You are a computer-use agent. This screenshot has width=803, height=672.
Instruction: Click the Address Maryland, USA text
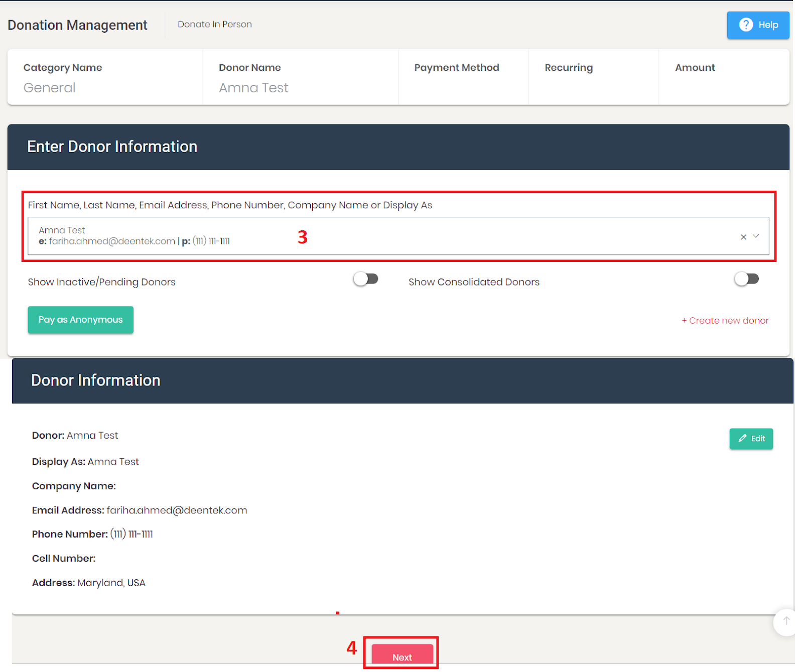89,583
